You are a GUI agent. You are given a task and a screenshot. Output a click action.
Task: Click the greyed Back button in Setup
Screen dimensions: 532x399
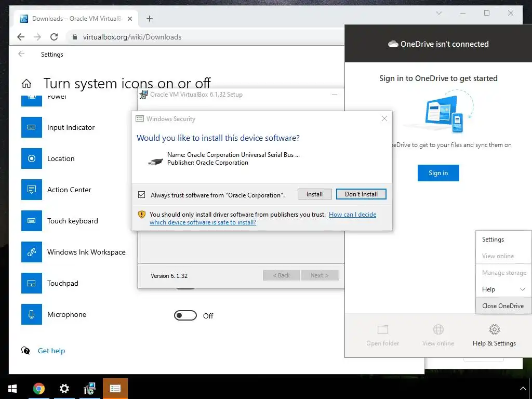tap(281, 275)
